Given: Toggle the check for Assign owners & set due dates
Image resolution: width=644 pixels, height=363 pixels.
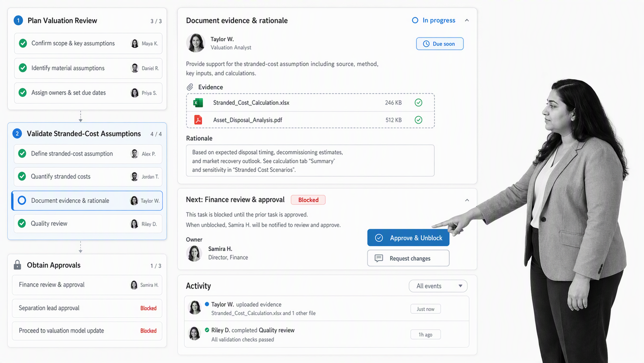Looking at the screenshot, I should (23, 93).
